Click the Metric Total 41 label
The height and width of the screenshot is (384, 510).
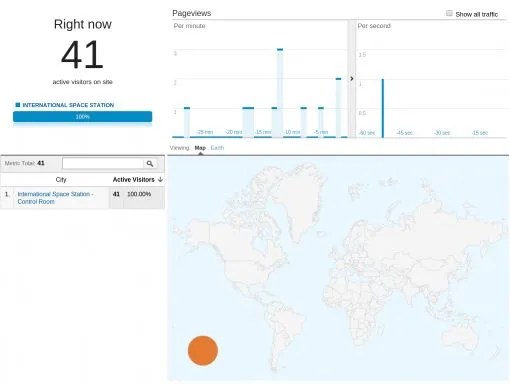pos(24,163)
